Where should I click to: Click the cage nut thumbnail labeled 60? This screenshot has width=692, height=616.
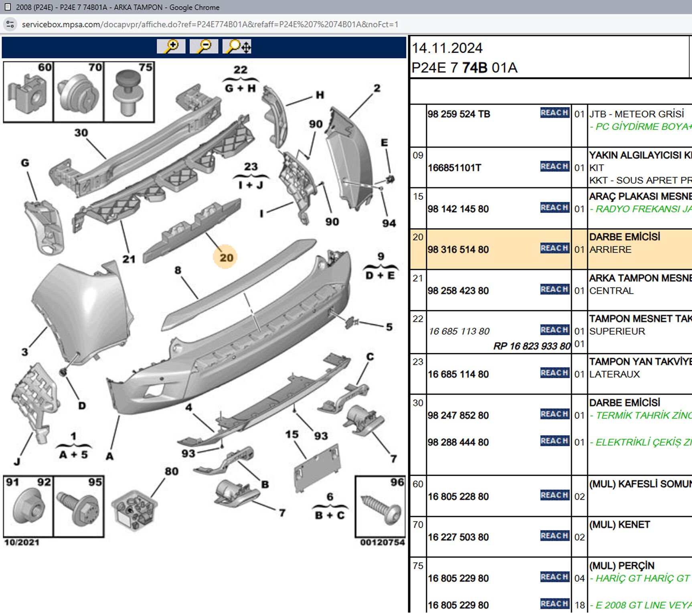coord(28,92)
